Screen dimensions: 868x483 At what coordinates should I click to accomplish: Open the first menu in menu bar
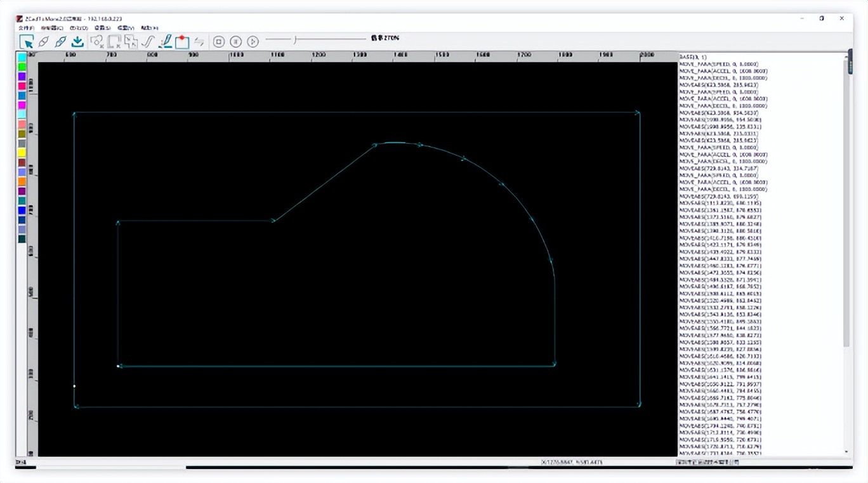coord(26,28)
